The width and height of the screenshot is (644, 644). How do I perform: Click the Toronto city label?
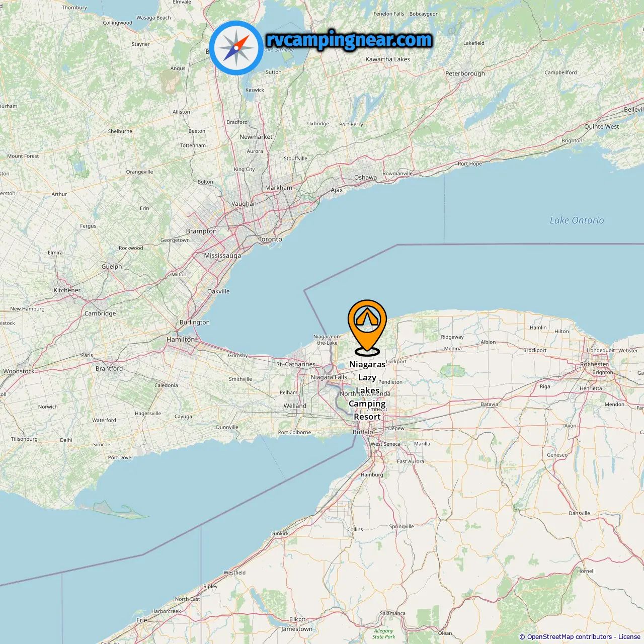coord(270,239)
